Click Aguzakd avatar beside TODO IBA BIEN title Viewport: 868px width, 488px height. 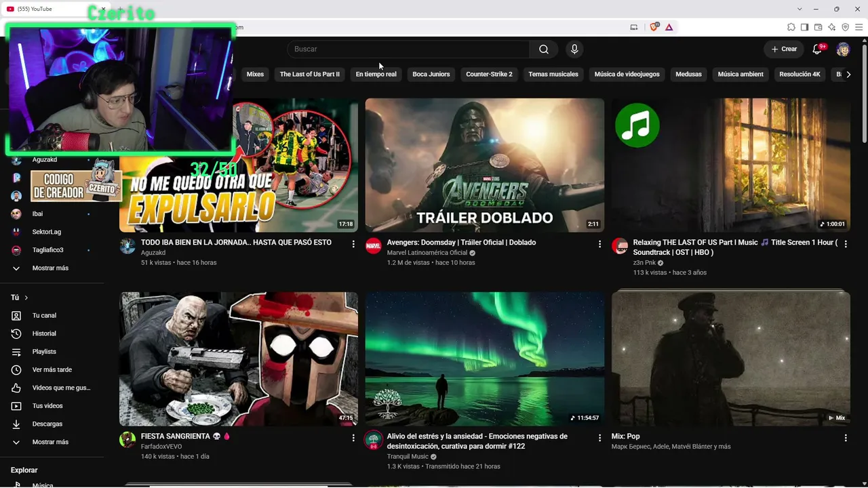pos(127,245)
